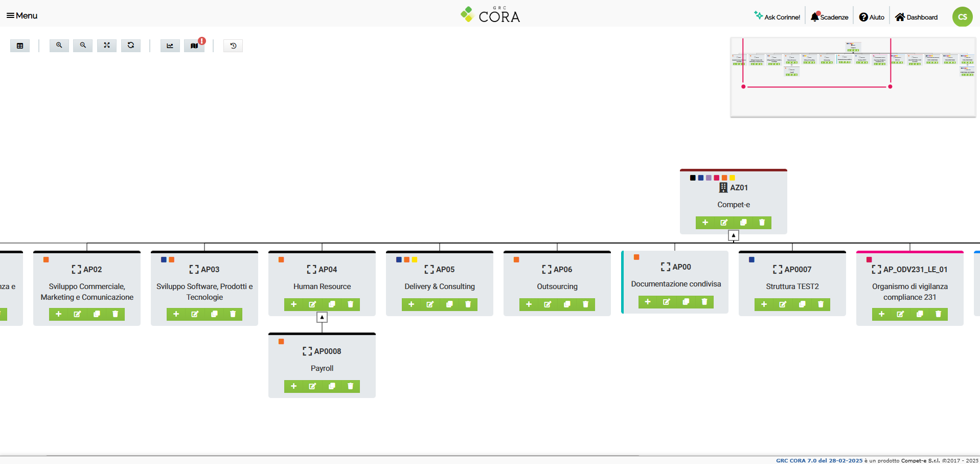Collapse the children of AZ01 Compet-e
This screenshot has width=980, height=464.
pyautogui.click(x=734, y=235)
